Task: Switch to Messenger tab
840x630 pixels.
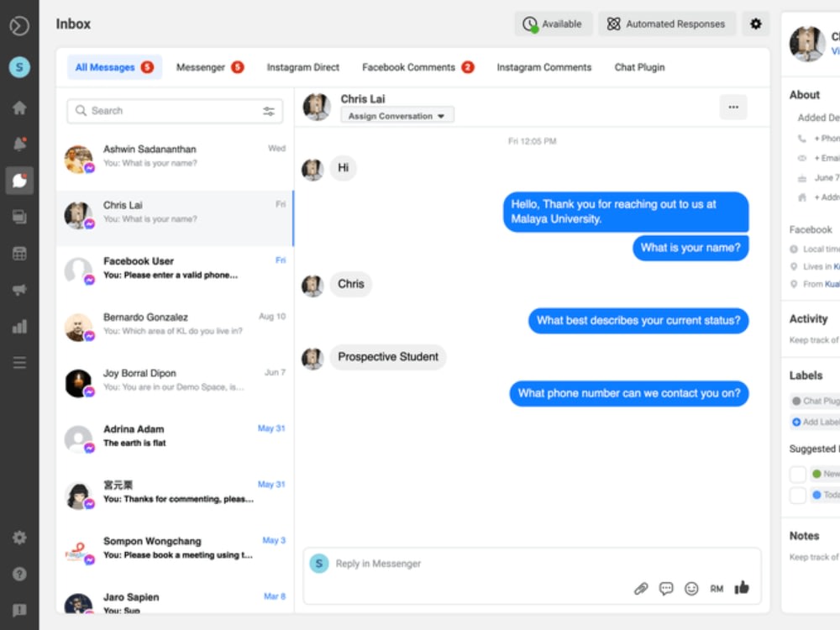Action: [x=209, y=67]
